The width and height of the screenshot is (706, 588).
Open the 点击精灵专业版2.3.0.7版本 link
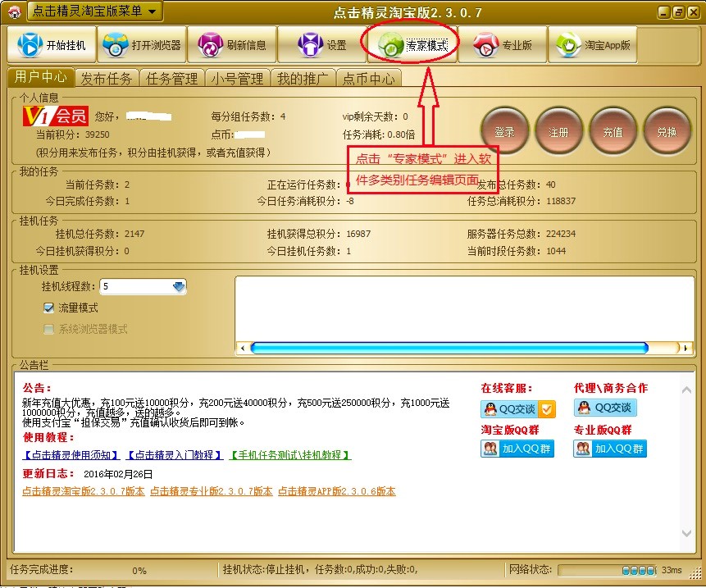212,491
